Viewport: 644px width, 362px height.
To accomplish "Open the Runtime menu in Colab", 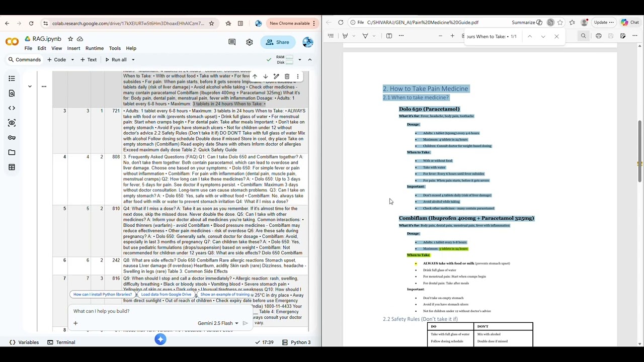I will 95,48.
